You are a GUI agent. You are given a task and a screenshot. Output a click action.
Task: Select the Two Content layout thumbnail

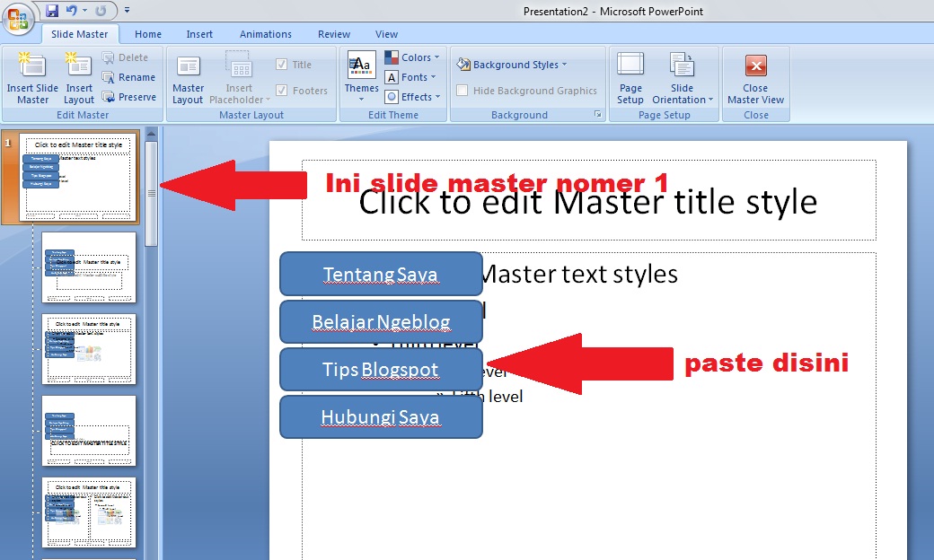tap(89, 512)
